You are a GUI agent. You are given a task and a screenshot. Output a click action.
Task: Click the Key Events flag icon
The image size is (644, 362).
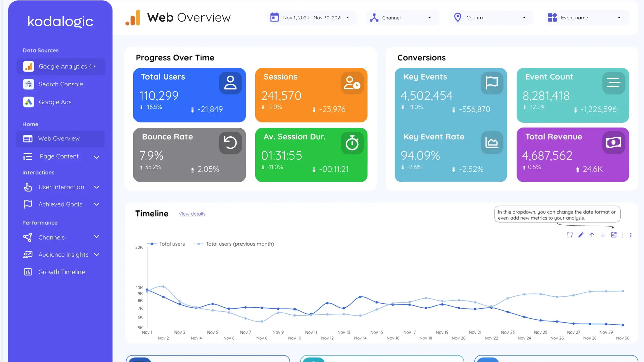(492, 83)
